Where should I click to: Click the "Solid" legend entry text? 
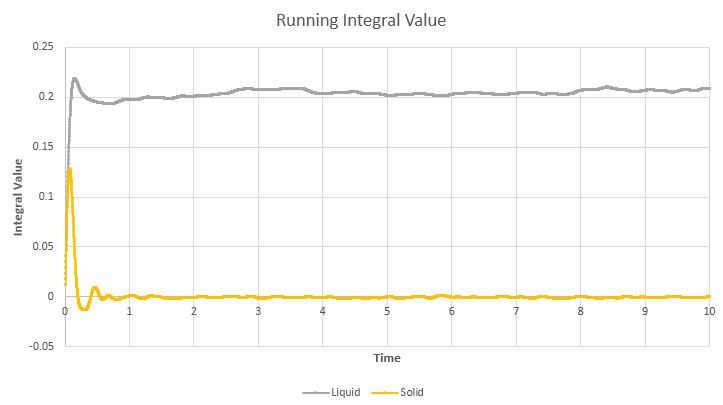pos(410,392)
